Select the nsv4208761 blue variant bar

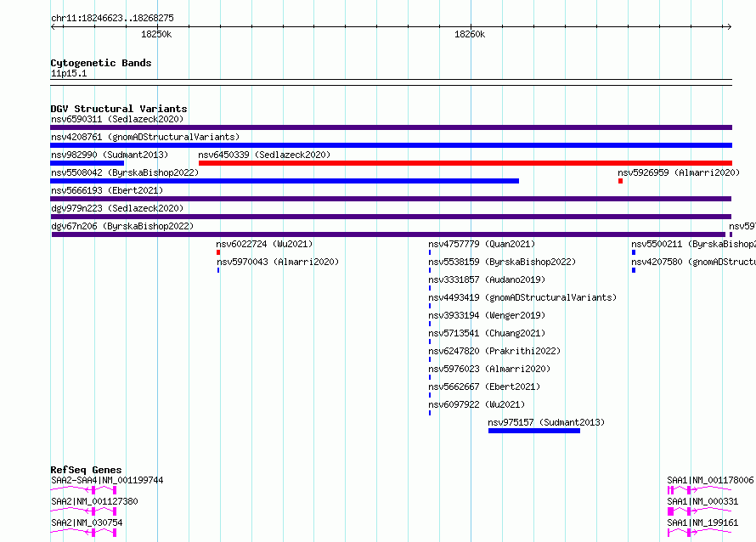(x=391, y=145)
